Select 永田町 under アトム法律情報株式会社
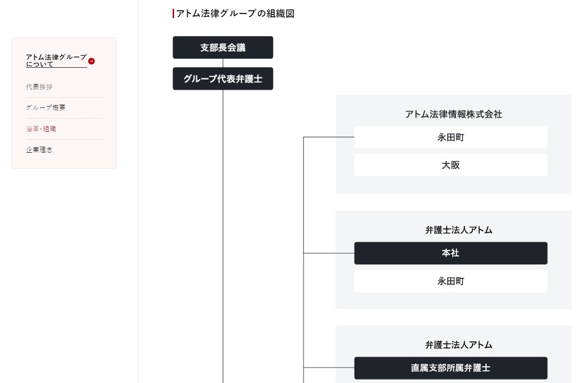 click(x=450, y=137)
